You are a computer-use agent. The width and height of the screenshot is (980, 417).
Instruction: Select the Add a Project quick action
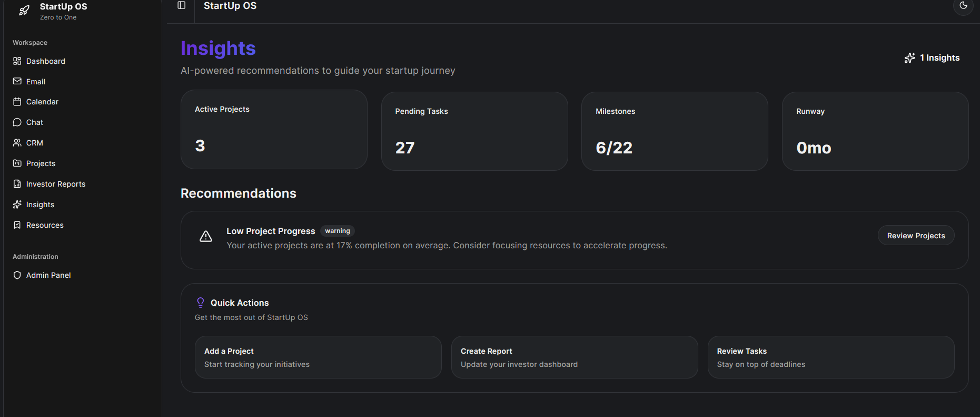(x=318, y=357)
